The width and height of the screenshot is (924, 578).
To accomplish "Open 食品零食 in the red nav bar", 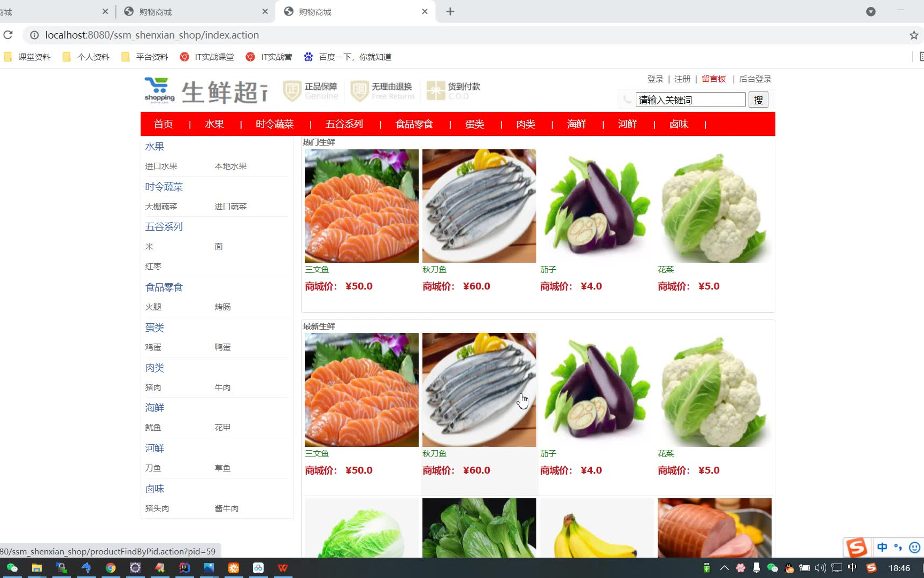I will pos(414,124).
